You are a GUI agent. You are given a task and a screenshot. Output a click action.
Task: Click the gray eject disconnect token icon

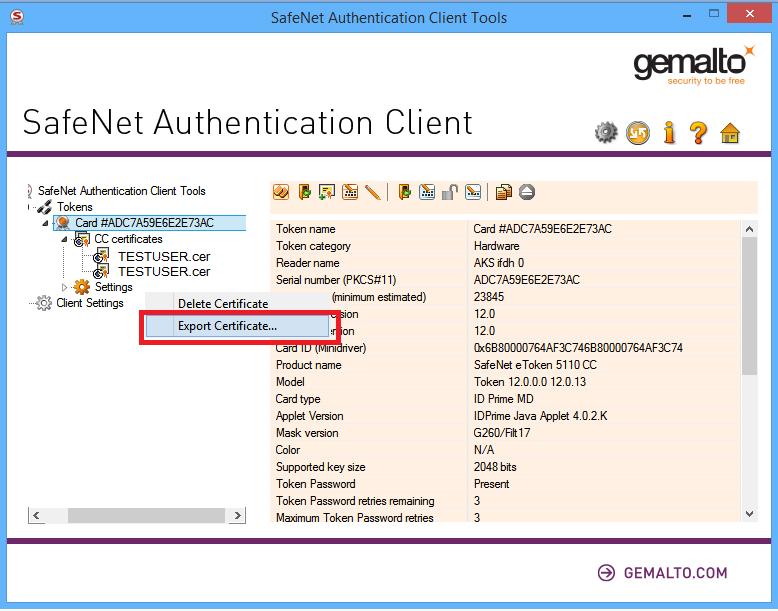click(x=527, y=192)
